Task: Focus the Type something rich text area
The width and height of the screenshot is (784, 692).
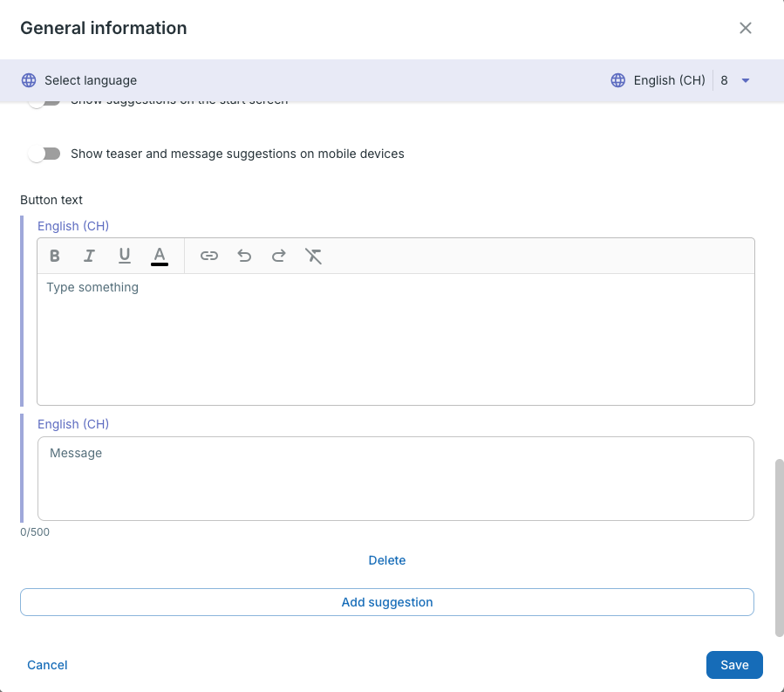Action: pos(396,339)
